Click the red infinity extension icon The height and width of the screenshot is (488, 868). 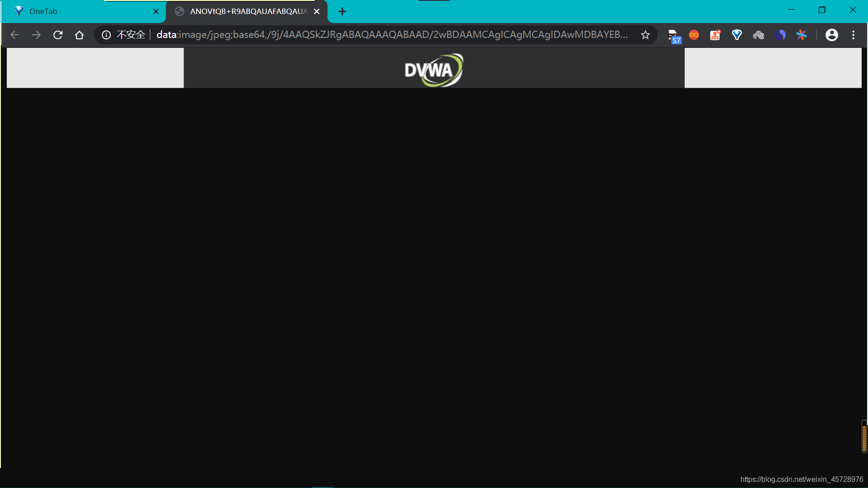693,35
